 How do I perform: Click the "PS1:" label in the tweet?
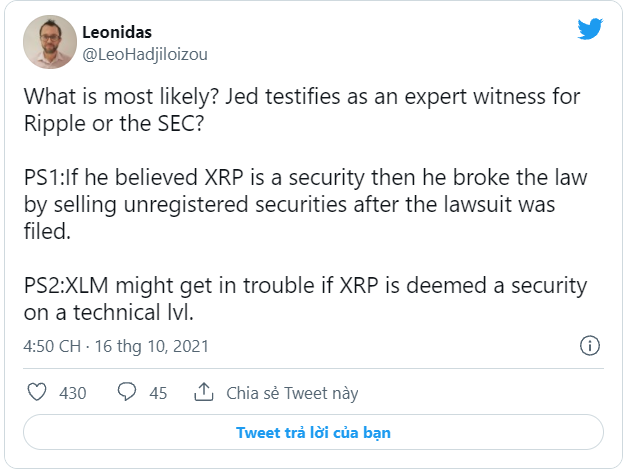pyautogui.click(x=43, y=177)
